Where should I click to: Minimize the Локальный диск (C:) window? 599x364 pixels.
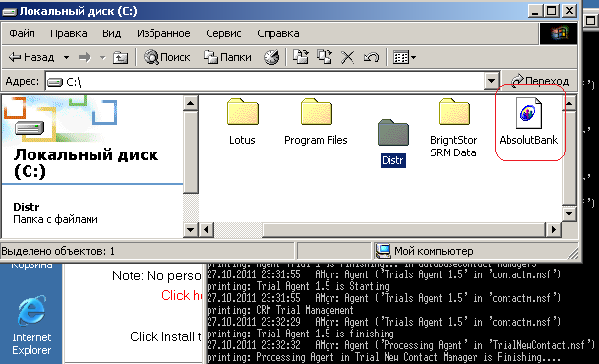click(535, 10)
